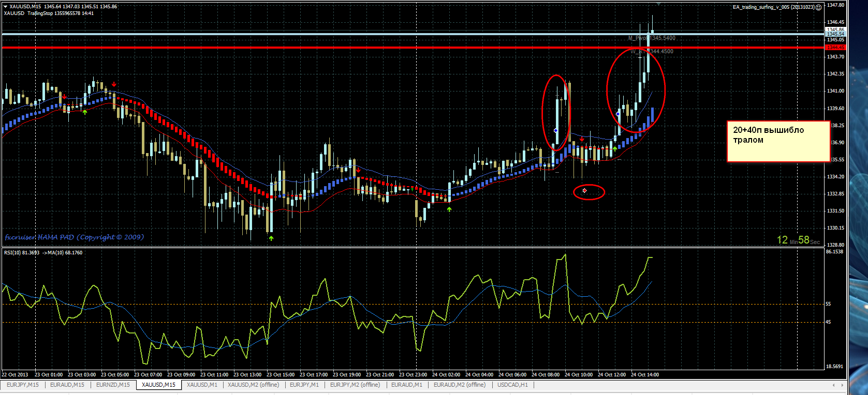Click the fxcruiser HAMA PAD copyright text
This screenshot has height=395, width=868.
[75, 237]
